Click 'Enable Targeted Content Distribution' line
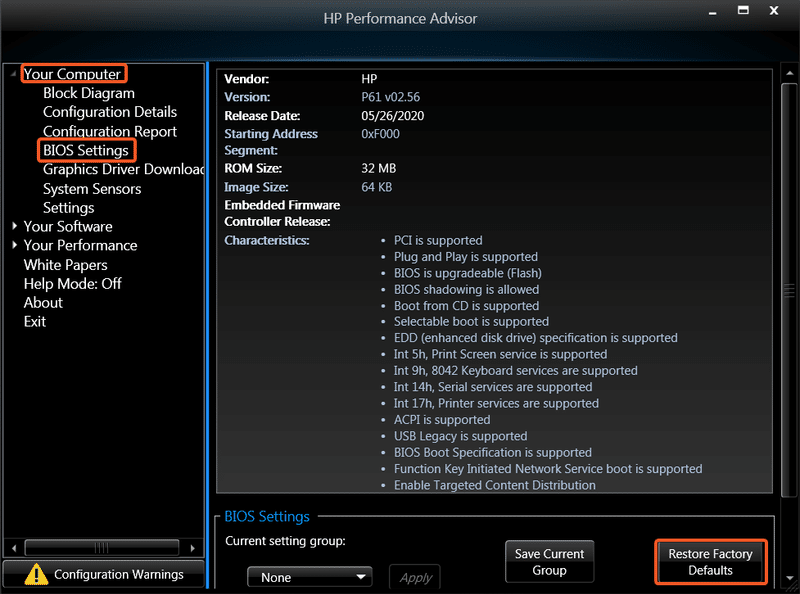This screenshot has width=800, height=594. point(494,485)
